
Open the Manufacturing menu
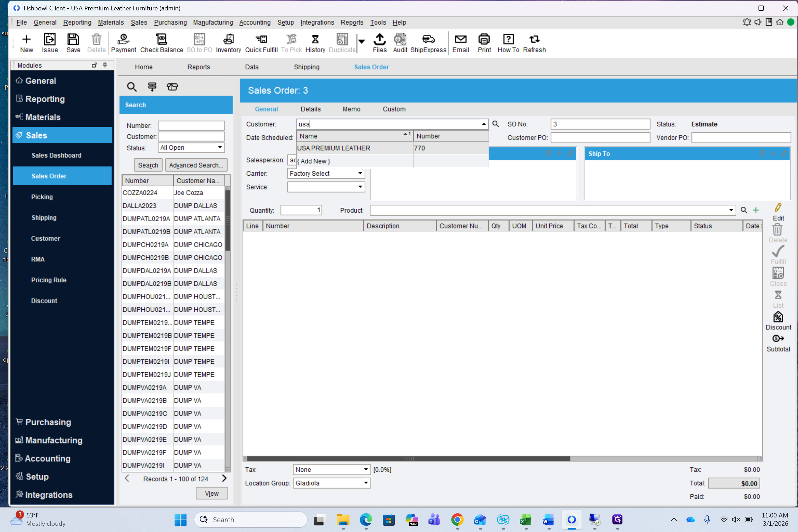(x=213, y=22)
